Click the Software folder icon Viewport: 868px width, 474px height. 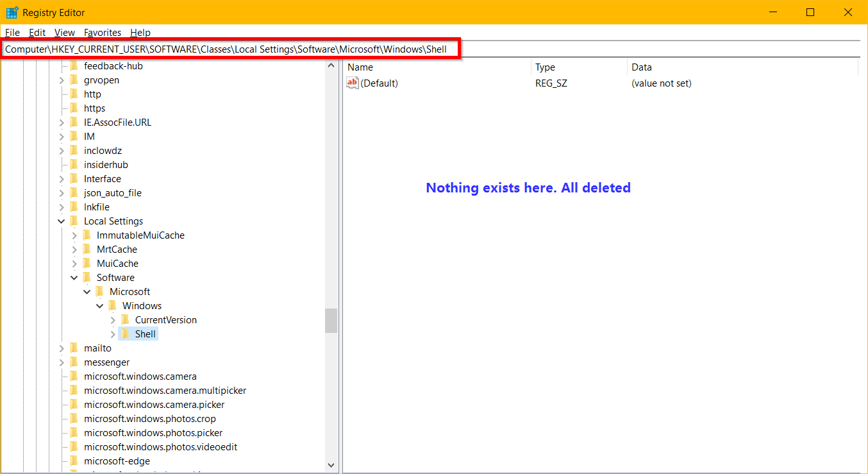(x=87, y=278)
